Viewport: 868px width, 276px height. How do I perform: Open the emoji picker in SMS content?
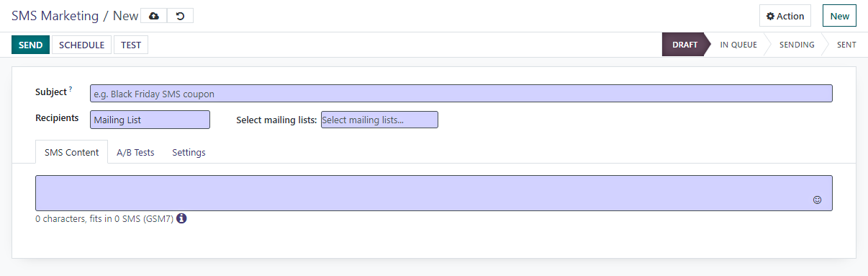pos(817,200)
